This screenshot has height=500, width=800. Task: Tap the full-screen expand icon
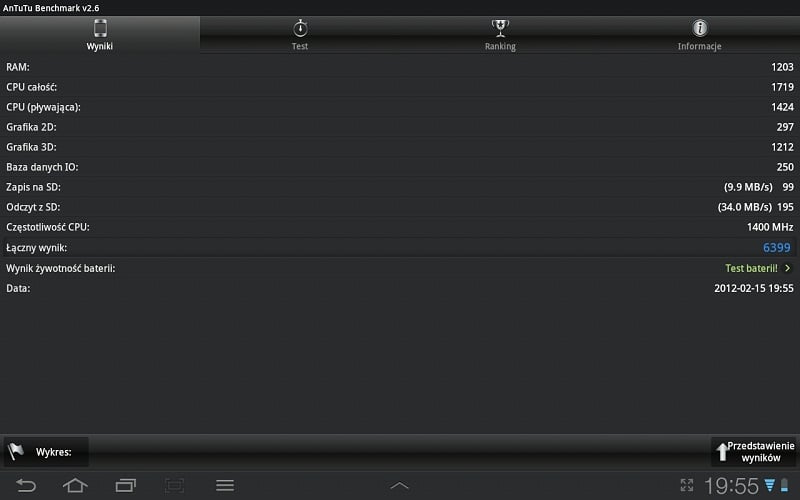[687, 485]
